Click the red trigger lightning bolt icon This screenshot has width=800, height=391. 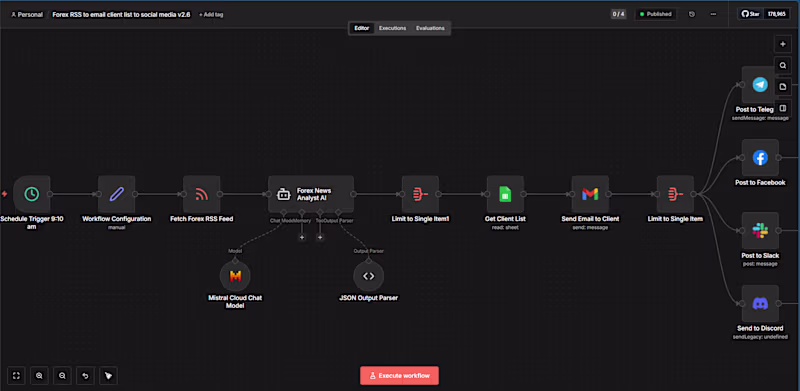5,194
